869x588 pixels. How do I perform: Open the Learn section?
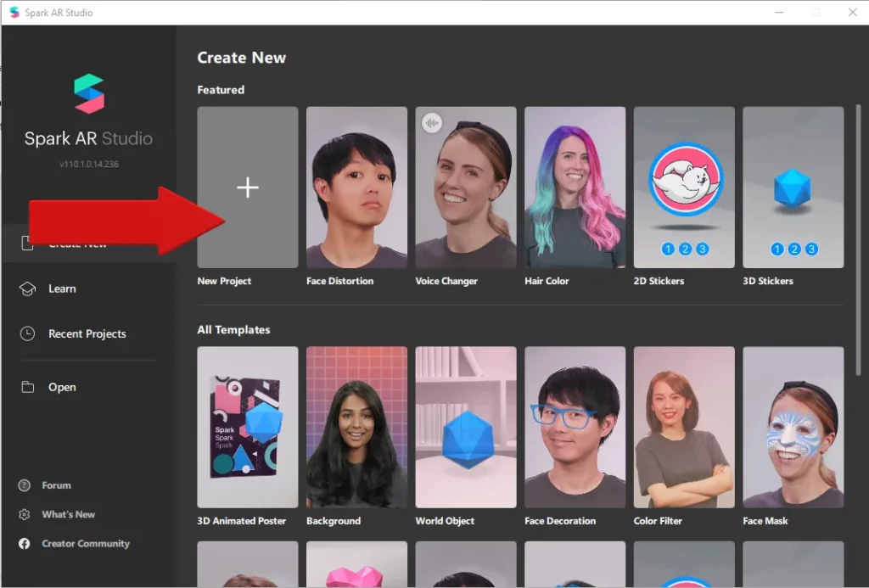point(61,288)
